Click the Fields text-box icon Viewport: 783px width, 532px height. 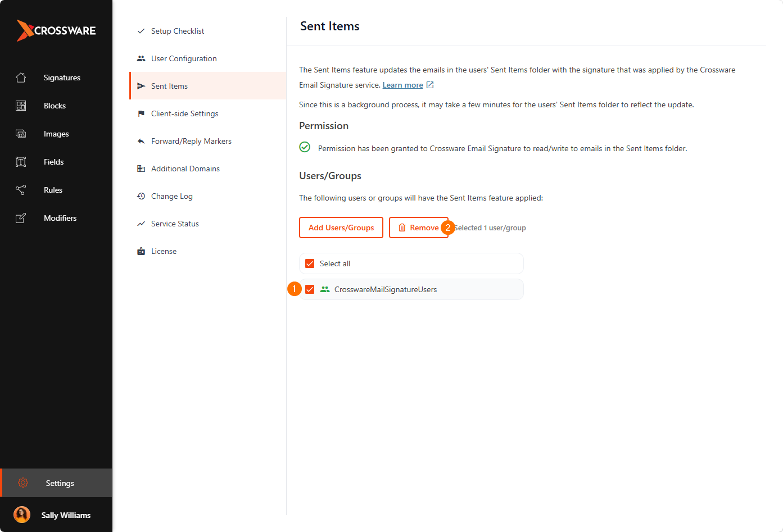[21, 162]
